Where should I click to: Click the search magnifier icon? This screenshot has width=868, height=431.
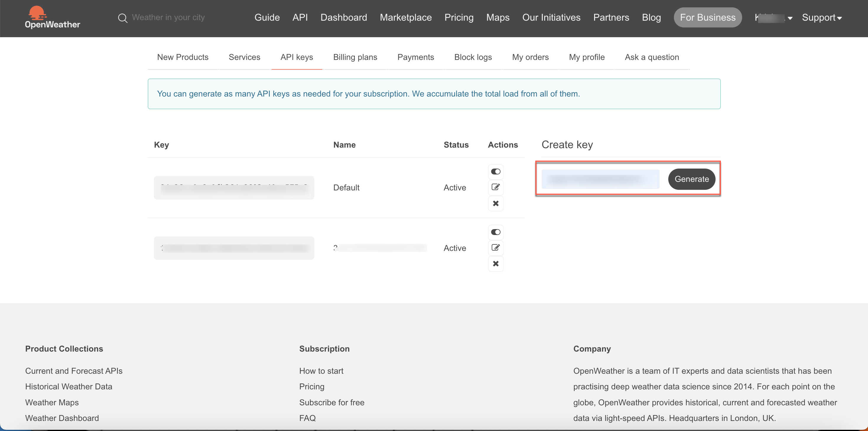pyautogui.click(x=123, y=18)
